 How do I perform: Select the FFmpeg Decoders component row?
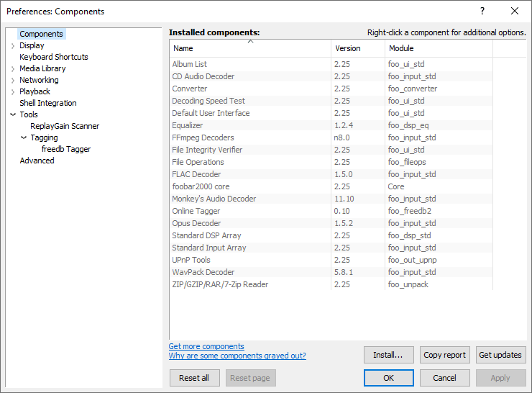[x=203, y=137]
